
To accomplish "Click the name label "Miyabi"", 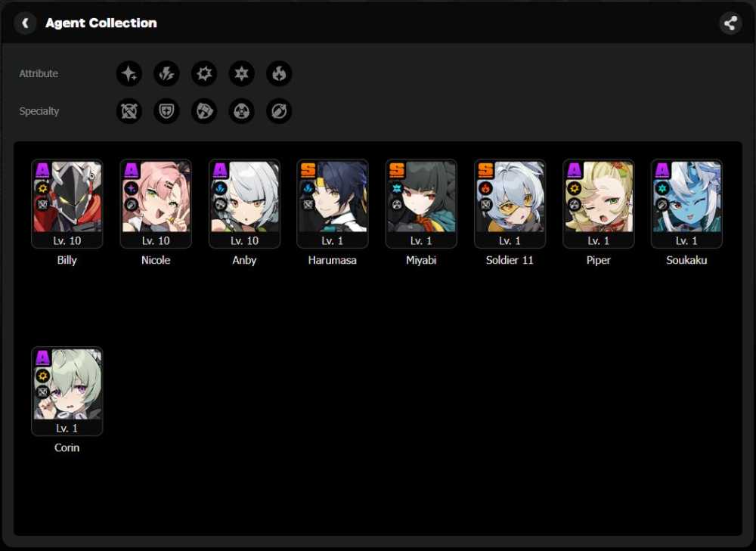I will (x=421, y=260).
